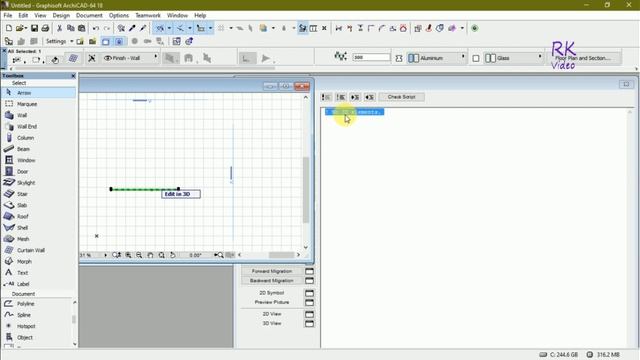Image resolution: width=640 pixels, height=360 pixels.
Task: Open the Teamwork menu
Action: [148, 16]
